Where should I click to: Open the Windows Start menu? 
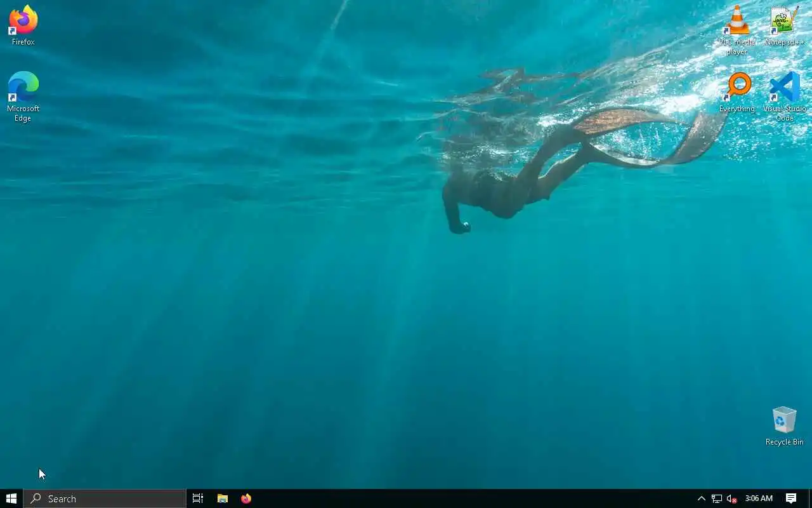pyautogui.click(x=11, y=498)
